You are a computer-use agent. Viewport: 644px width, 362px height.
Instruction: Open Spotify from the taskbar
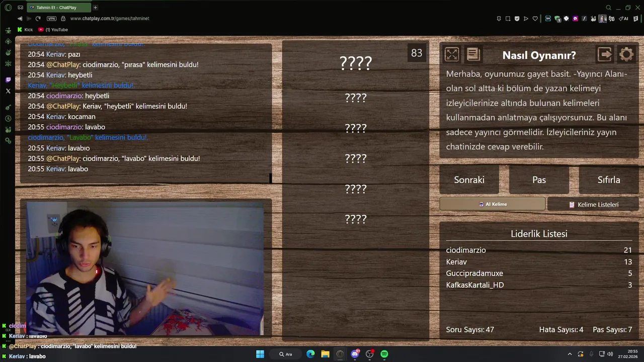coord(384,354)
